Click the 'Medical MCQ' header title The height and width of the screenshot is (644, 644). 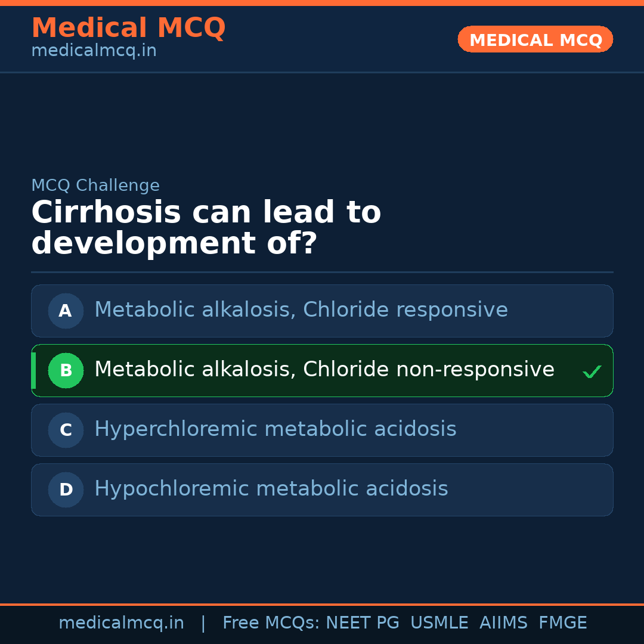point(128,28)
